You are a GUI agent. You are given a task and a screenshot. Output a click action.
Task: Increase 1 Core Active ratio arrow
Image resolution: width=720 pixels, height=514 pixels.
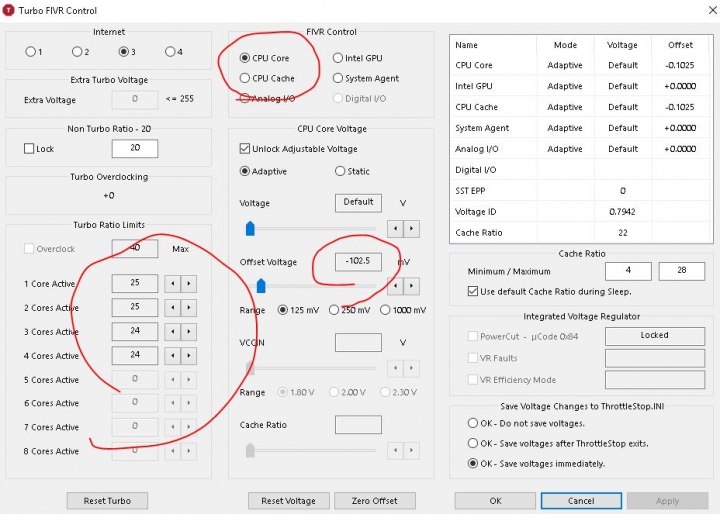(x=189, y=284)
